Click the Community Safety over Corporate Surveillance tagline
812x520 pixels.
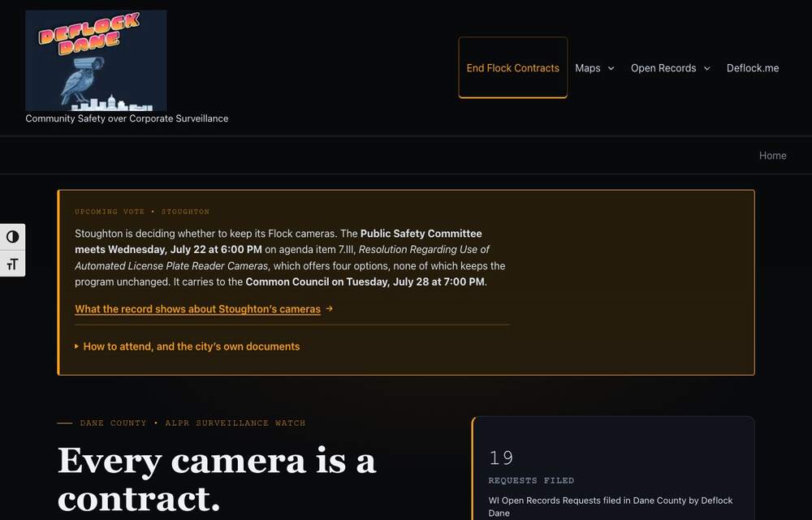127,118
